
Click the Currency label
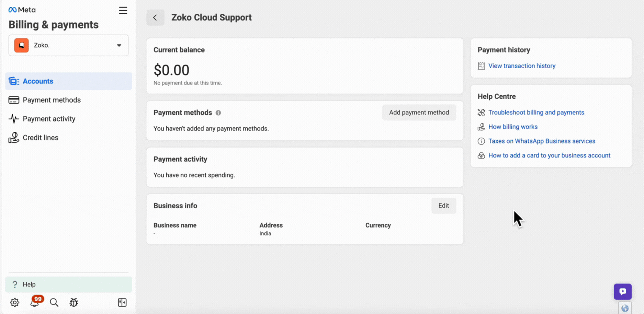(x=378, y=225)
